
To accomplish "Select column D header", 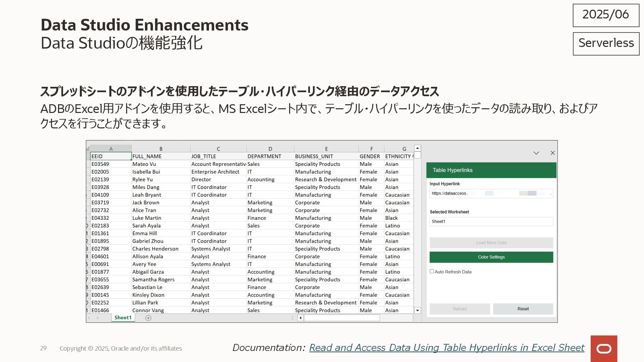I will [270, 148].
